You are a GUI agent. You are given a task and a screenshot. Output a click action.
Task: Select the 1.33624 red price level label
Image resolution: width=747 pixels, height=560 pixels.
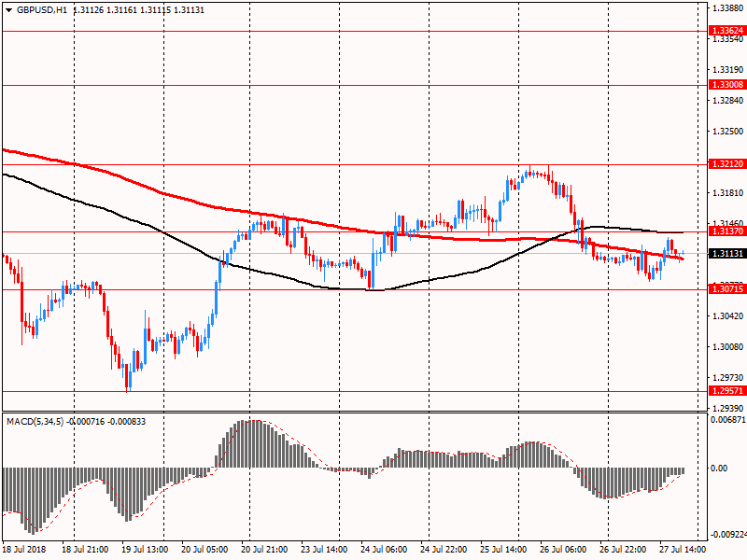pos(727,31)
